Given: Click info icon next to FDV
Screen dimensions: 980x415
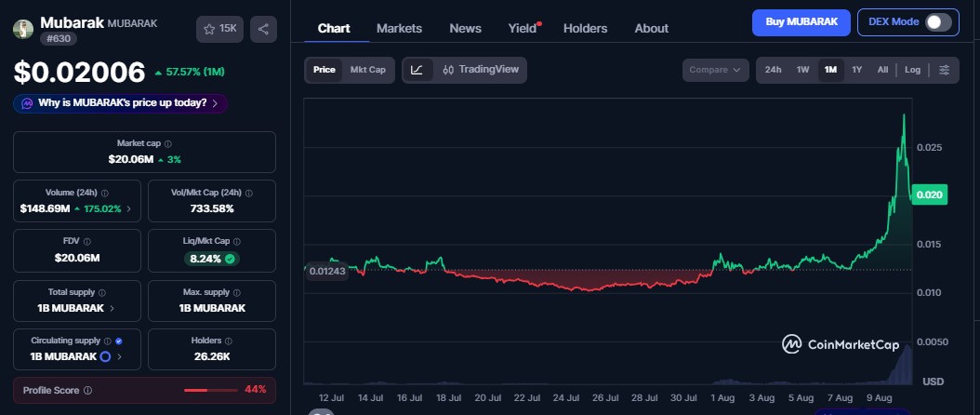Looking at the screenshot, I should point(86,242).
